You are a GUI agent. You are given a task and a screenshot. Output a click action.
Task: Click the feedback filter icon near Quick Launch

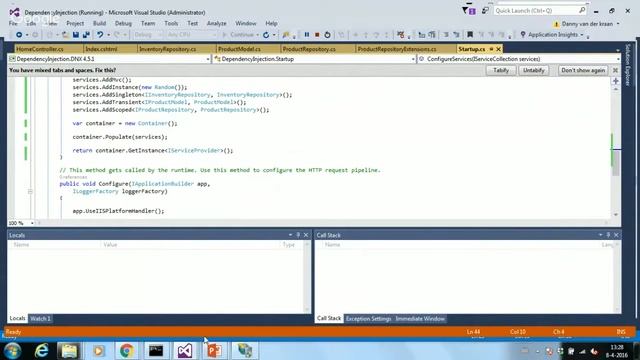[468, 11]
